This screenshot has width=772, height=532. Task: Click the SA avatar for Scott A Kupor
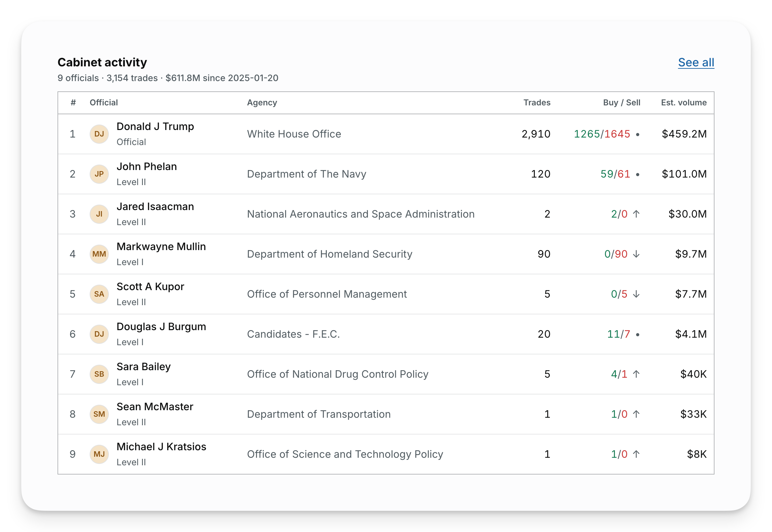coord(99,294)
